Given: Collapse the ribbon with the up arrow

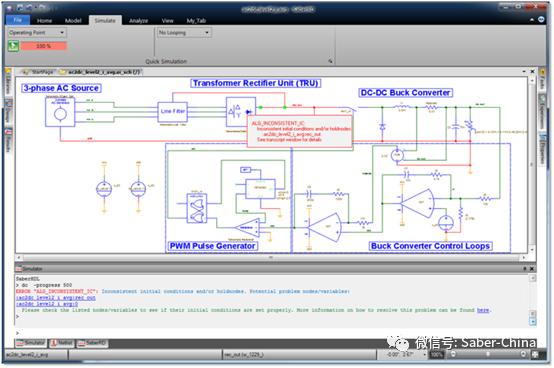Looking at the screenshot, I should (x=532, y=20).
